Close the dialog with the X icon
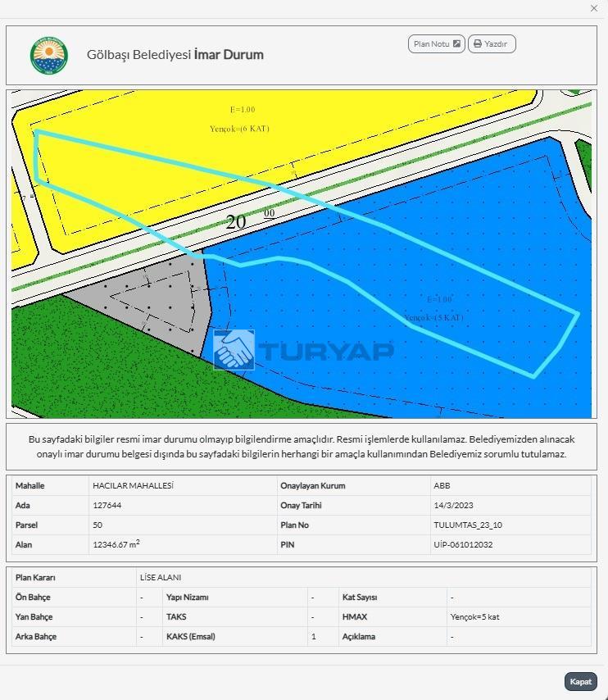608x700 pixels. [594, 8]
